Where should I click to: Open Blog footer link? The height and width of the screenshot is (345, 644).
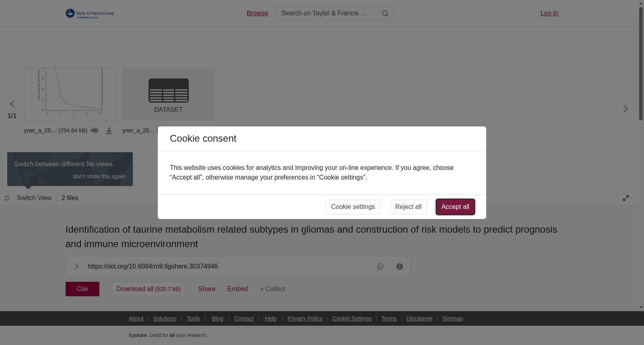tap(217, 318)
